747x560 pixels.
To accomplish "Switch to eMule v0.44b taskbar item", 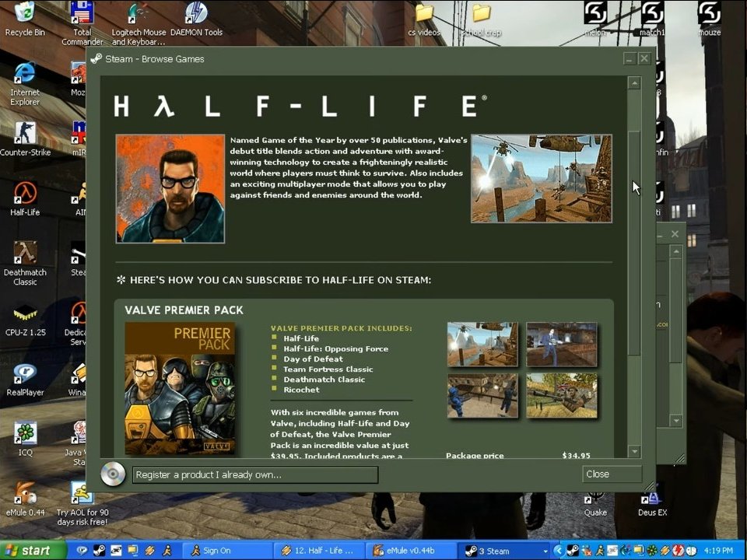I will point(411,551).
